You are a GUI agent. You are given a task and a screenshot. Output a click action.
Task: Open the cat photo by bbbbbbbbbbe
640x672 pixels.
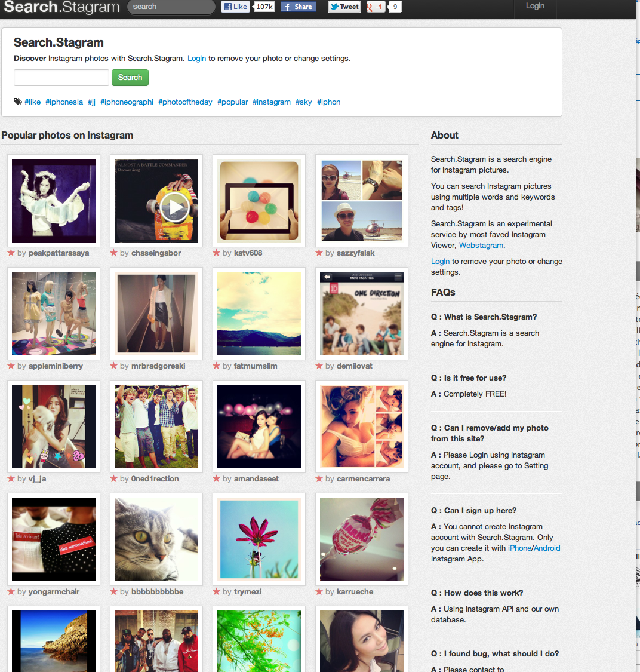pos(156,539)
